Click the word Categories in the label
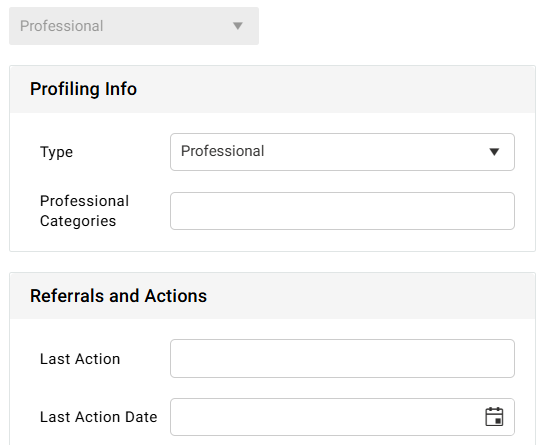This screenshot has height=445, width=555. click(78, 221)
